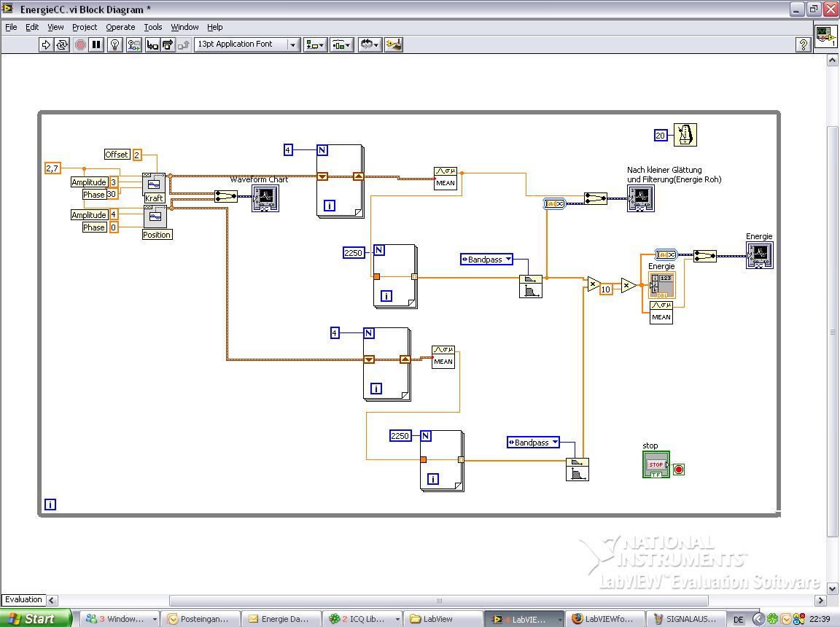Click the upper 2250 loop count constant

click(354, 253)
